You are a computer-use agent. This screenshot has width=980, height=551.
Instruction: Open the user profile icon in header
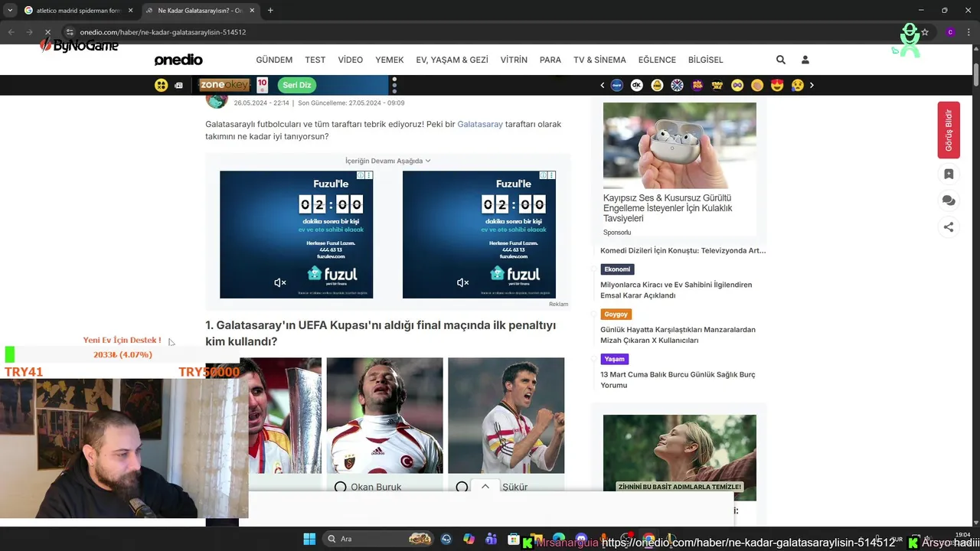[805, 60]
